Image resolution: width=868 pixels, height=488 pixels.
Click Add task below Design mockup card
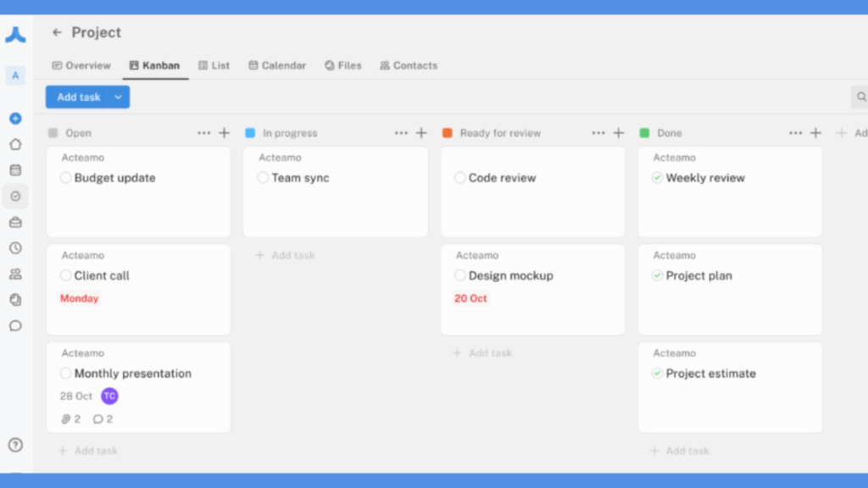tap(482, 353)
